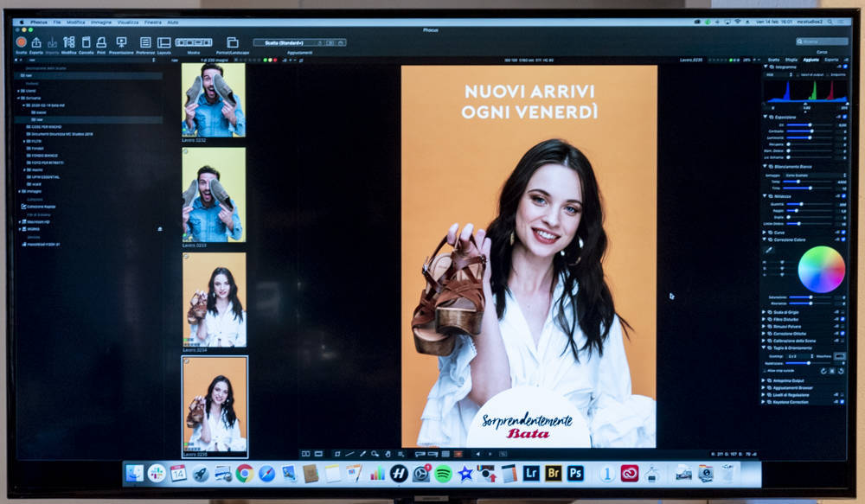Open the Presentazione slideshow icon
This screenshot has width=865, height=504.
coord(121,41)
